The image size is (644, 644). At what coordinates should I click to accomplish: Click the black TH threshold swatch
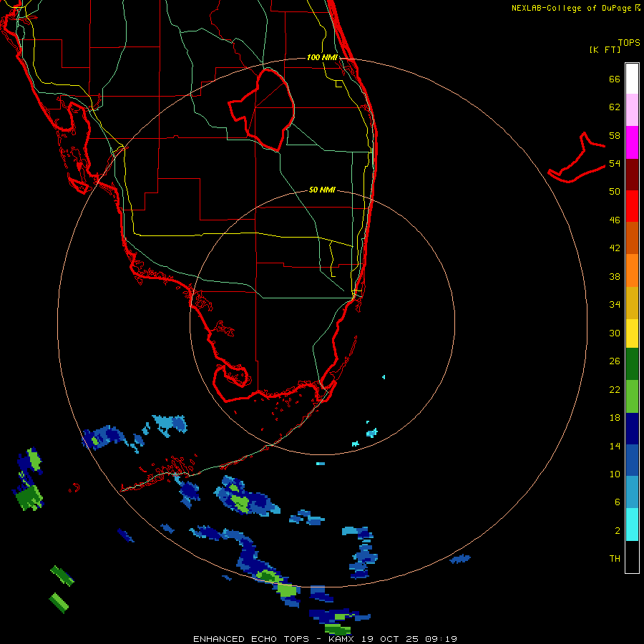632,557
